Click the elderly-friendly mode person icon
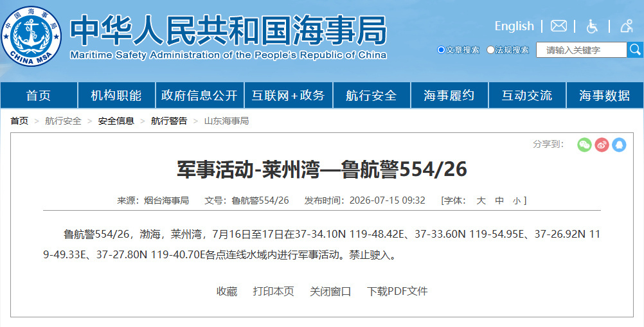The width and height of the screenshot is (644, 327). (627, 26)
